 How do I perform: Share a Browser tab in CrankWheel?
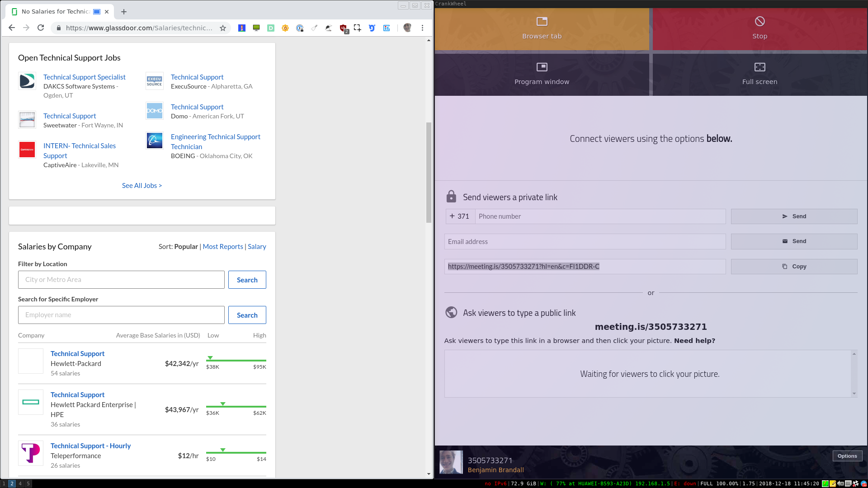pos(542,29)
